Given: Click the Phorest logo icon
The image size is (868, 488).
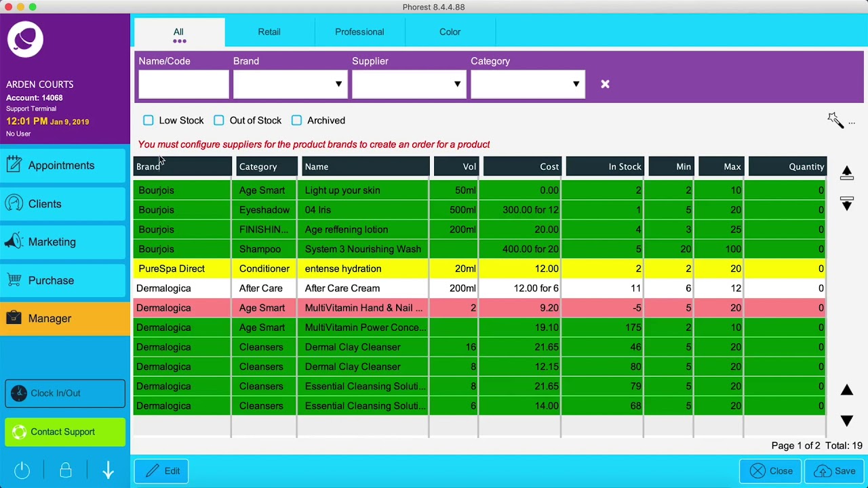Looking at the screenshot, I should point(25,39).
